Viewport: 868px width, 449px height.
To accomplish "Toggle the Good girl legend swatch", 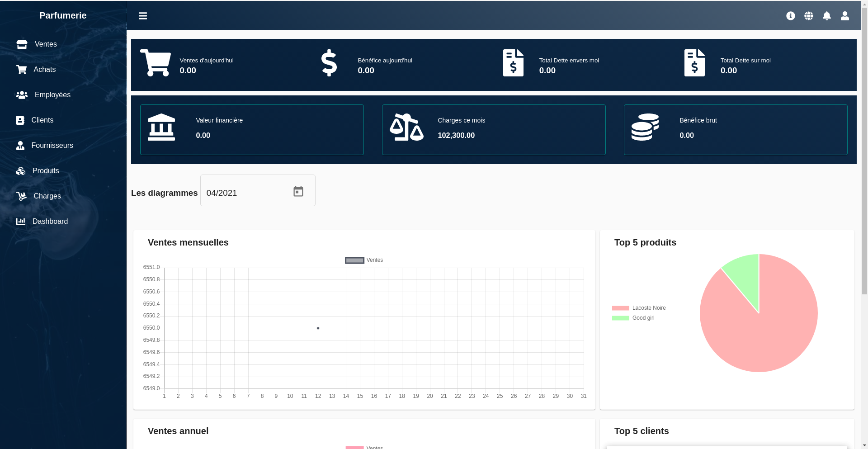I will [x=621, y=318].
